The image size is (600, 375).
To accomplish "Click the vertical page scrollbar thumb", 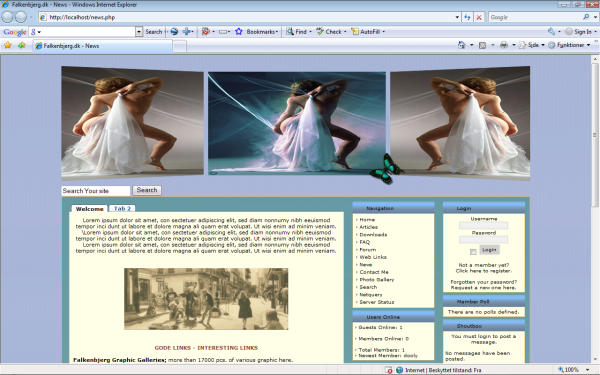I will pyautogui.click(x=595, y=135).
